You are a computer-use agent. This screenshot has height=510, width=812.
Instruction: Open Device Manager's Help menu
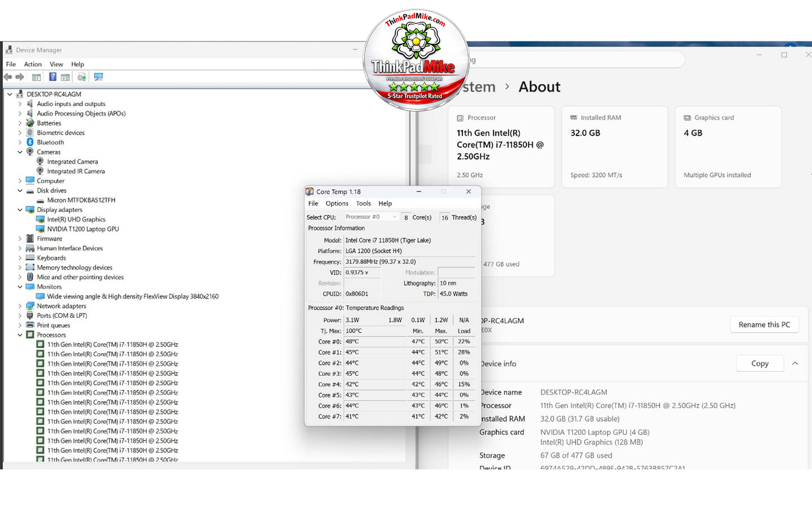pos(78,64)
